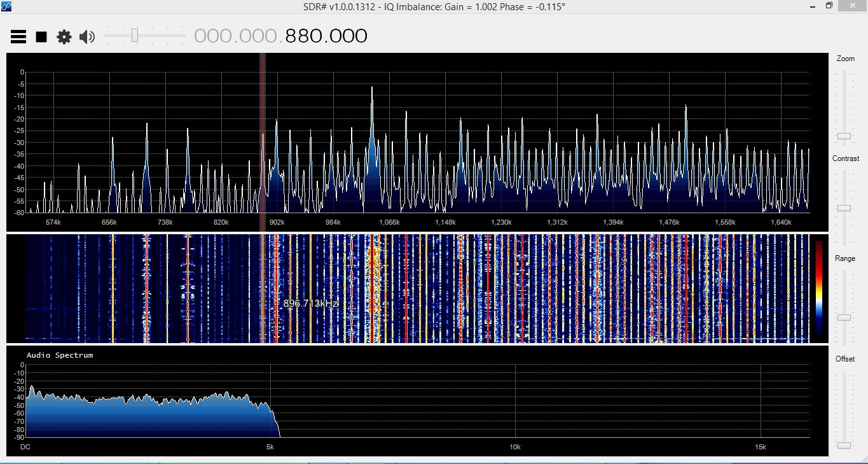Stop the radio with the square button

point(41,37)
